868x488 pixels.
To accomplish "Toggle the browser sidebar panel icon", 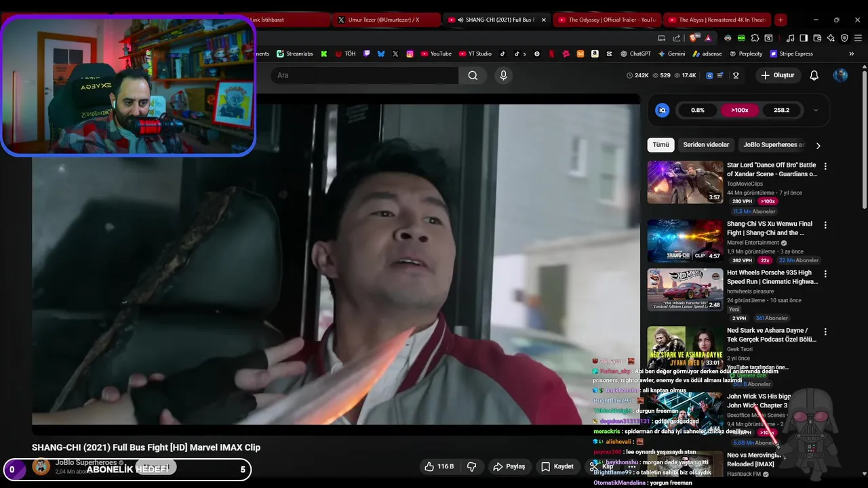I will pos(804,38).
